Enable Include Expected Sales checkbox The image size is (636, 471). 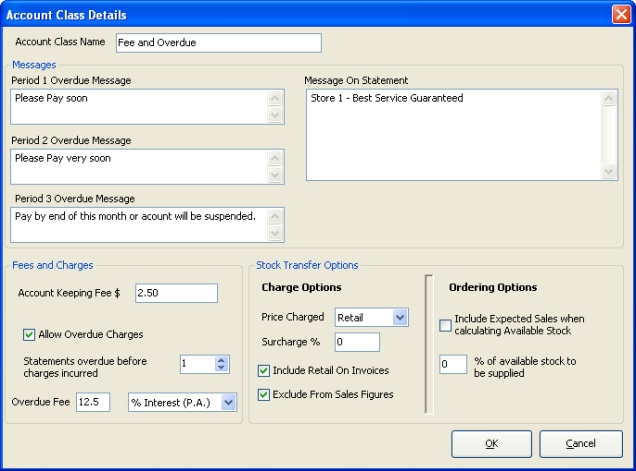pos(446,326)
